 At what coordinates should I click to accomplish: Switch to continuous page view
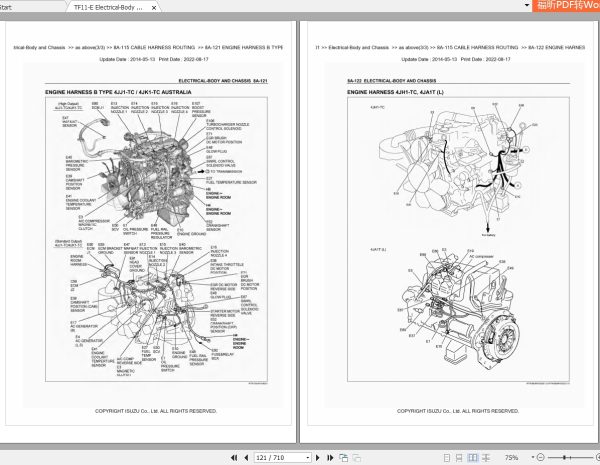coord(459,457)
